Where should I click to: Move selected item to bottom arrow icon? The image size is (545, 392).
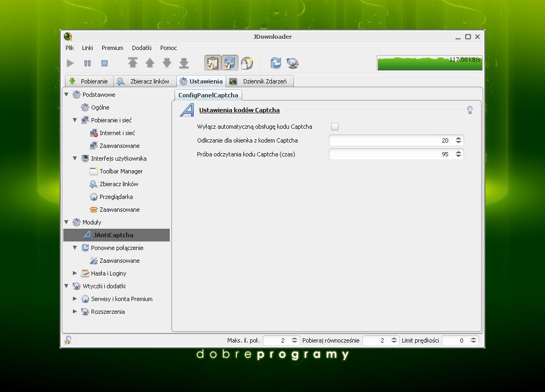184,63
